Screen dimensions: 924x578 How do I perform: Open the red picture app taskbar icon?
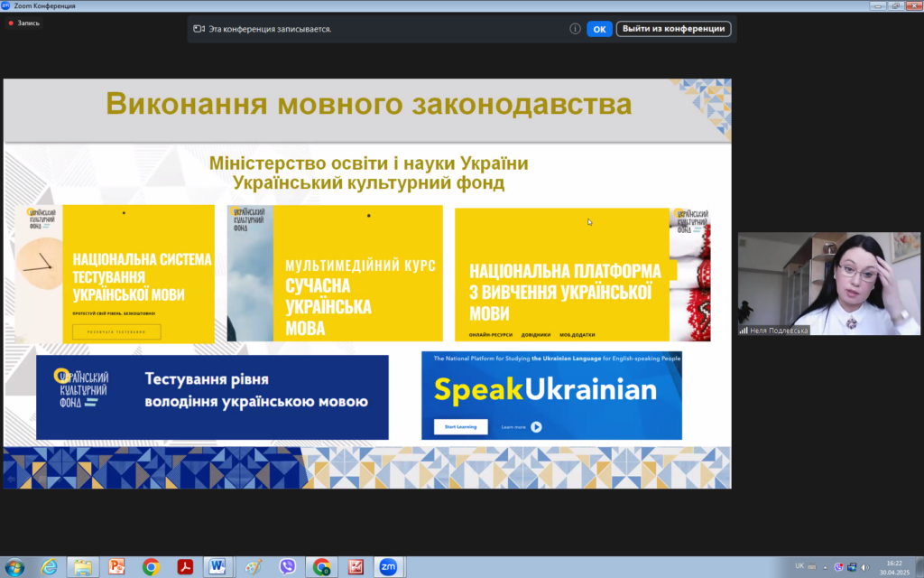click(x=356, y=567)
